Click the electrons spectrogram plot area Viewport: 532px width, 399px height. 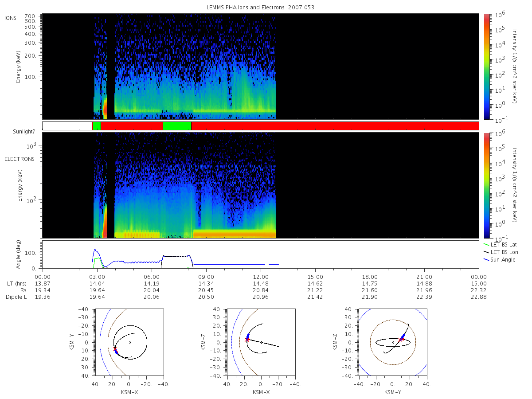pyautogui.click(x=261, y=185)
